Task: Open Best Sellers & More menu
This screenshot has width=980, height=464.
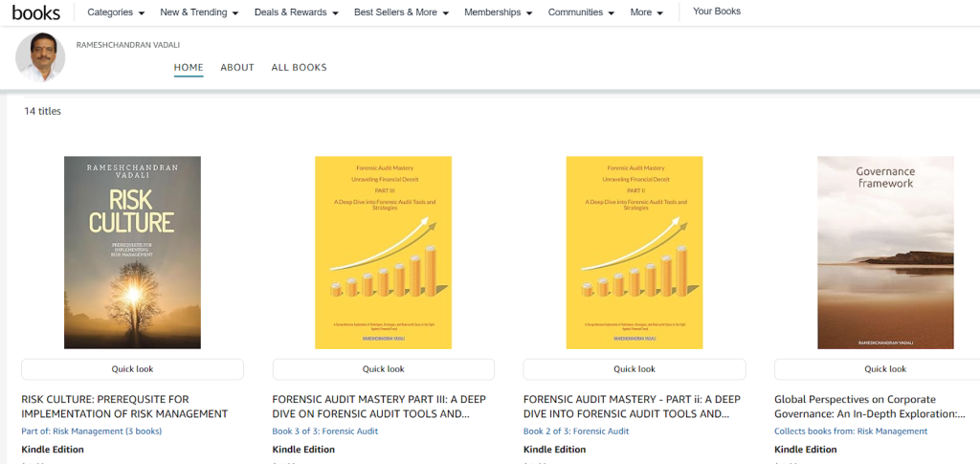Action: [401, 12]
